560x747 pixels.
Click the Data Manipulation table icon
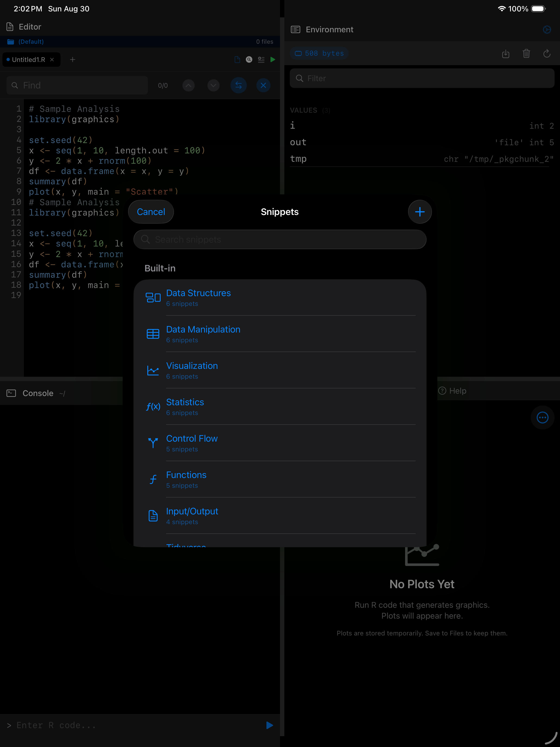point(153,334)
